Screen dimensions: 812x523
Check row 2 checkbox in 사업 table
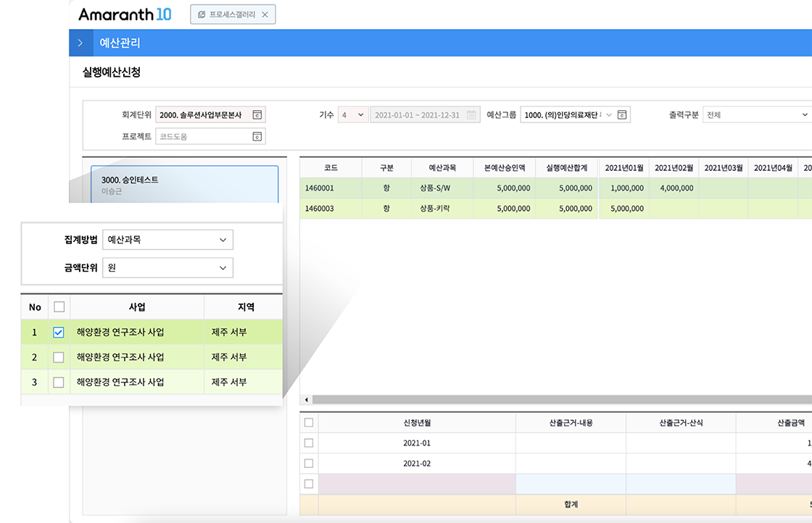click(59, 357)
